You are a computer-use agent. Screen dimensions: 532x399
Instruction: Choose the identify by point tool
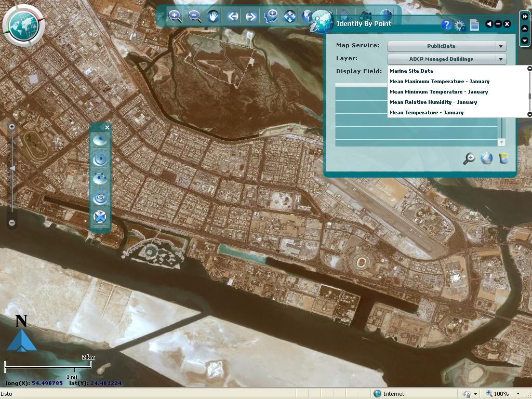pos(100,140)
